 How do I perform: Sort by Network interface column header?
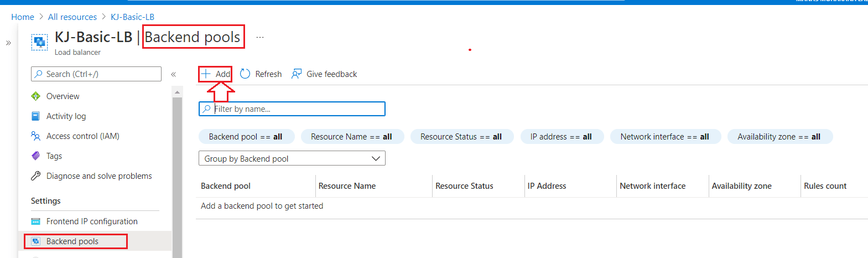[x=653, y=186]
